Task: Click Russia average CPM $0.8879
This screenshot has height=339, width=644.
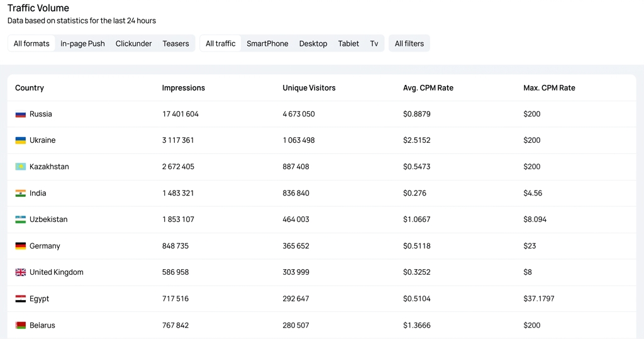Action: coord(417,114)
